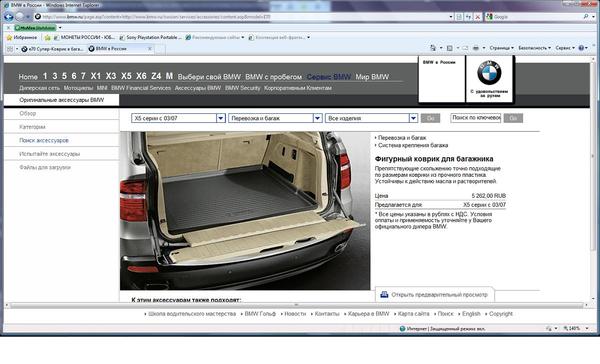
Task: Click the keyword search input field
Action: 476,118
